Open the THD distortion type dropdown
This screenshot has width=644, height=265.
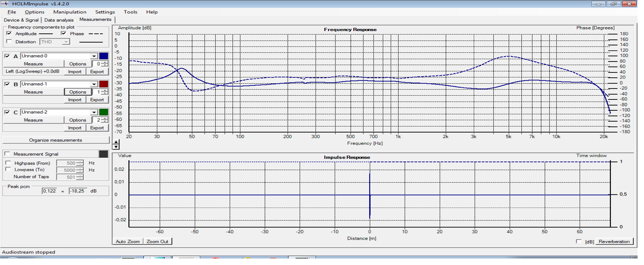coord(66,42)
